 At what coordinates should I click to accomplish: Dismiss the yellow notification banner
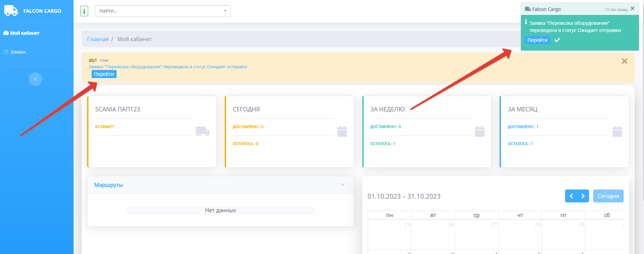coord(624,61)
